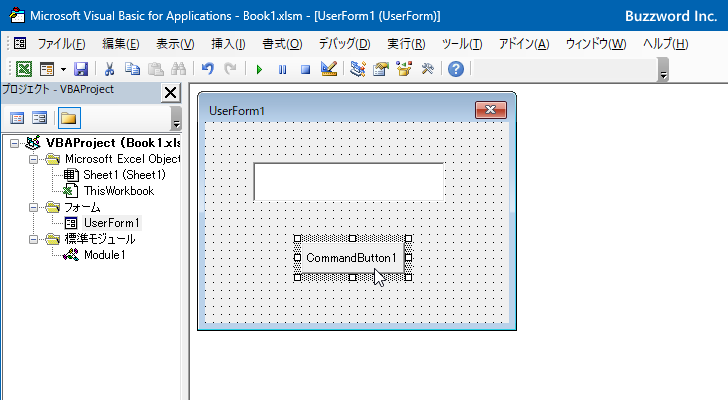Close the Project explorer pane with X
Viewport: 728px width, 400px height.
pos(170,92)
